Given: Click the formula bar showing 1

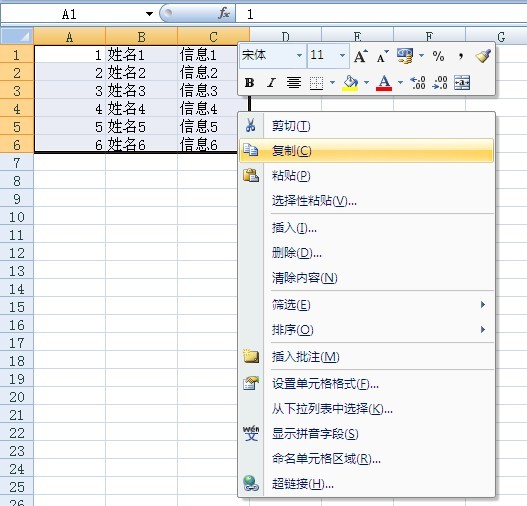Looking at the screenshot, I should (x=381, y=14).
